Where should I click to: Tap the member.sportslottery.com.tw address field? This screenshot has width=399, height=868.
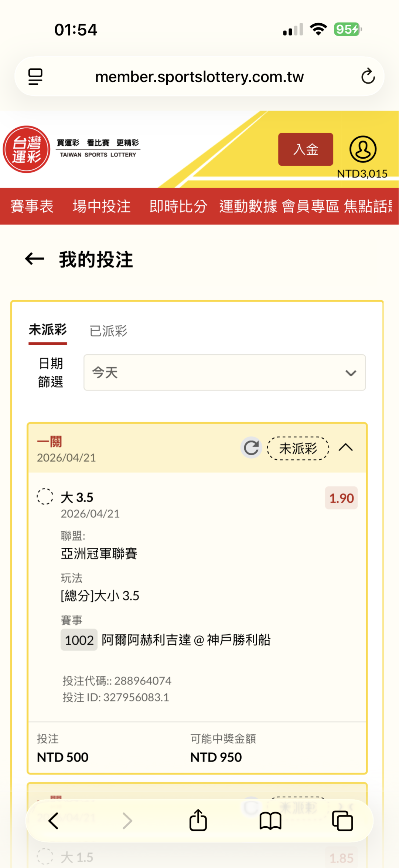tap(199, 77)
